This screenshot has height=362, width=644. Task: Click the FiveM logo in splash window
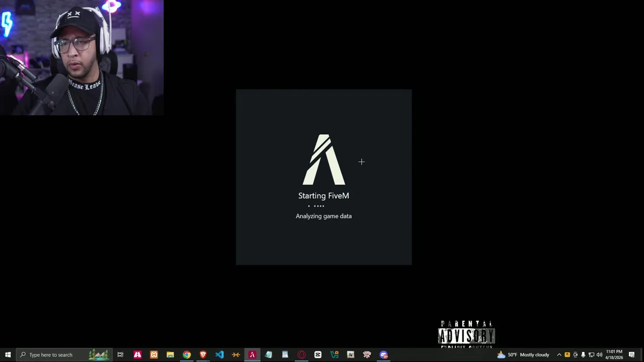pyautogui.click(x=324, y=159)
